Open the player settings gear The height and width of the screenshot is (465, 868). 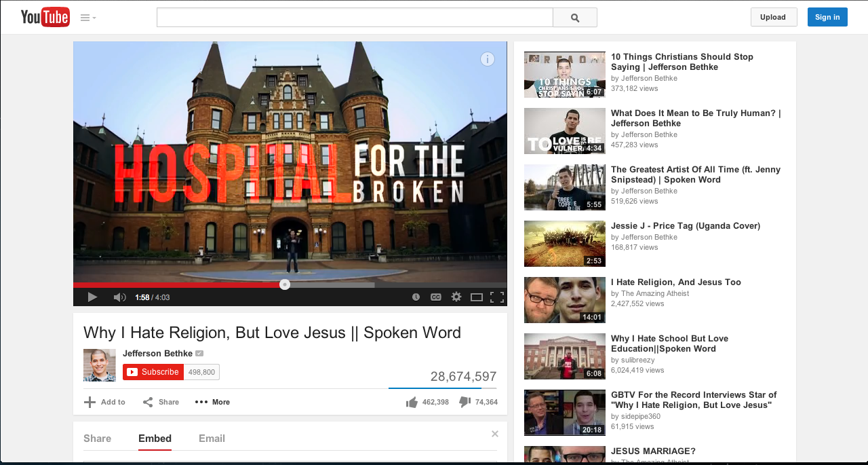click(456, 297)
